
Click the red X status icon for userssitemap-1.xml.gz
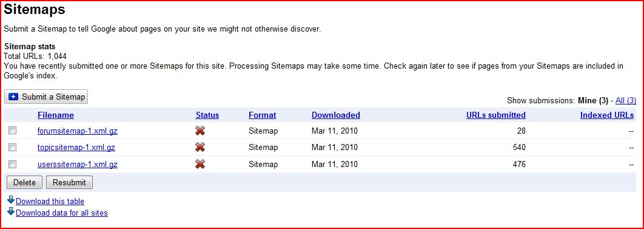point(200,165)
